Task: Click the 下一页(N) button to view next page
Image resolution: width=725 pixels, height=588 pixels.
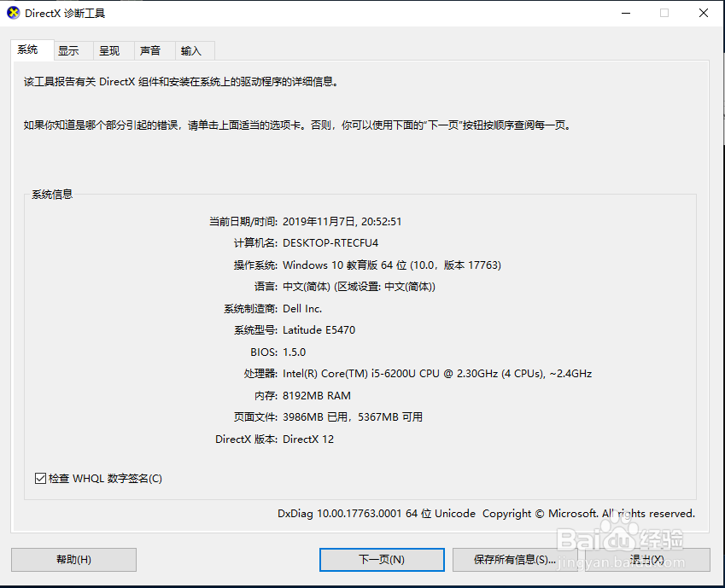Action: pyautogui.click(x=382, y=560)
